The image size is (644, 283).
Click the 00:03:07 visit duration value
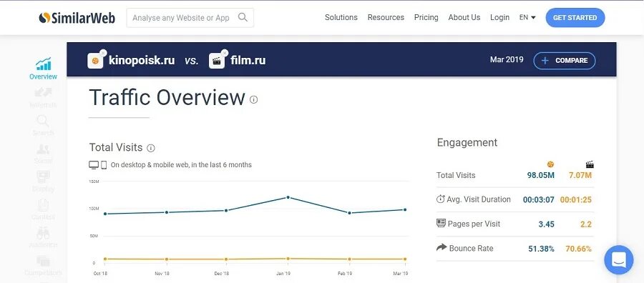click(538, 199)
